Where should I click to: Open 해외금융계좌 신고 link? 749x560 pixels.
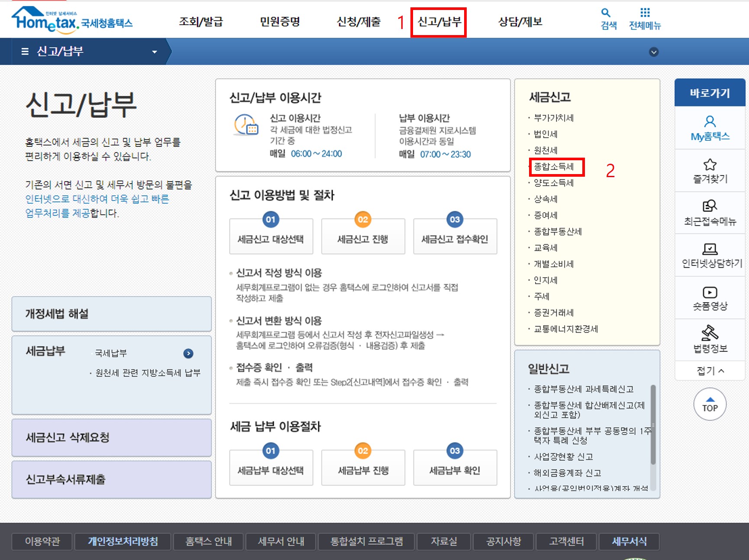(x=567, y=473)
